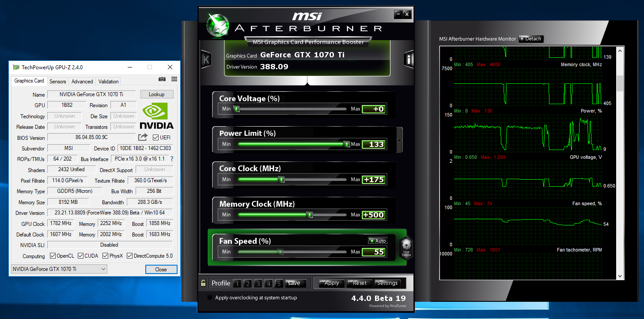Toggle the profile lock padlock icon

[203, 283]
